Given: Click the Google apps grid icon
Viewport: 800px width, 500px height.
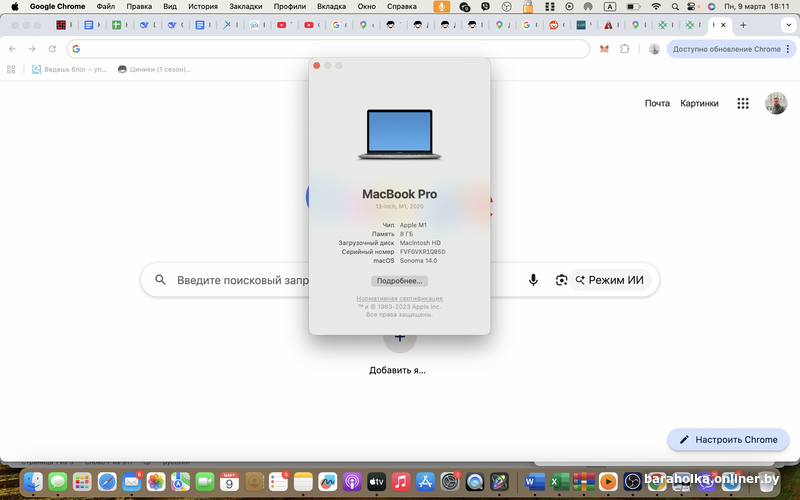Looking at the screenshot, I should pyautogui.click(x=743, y=103).
